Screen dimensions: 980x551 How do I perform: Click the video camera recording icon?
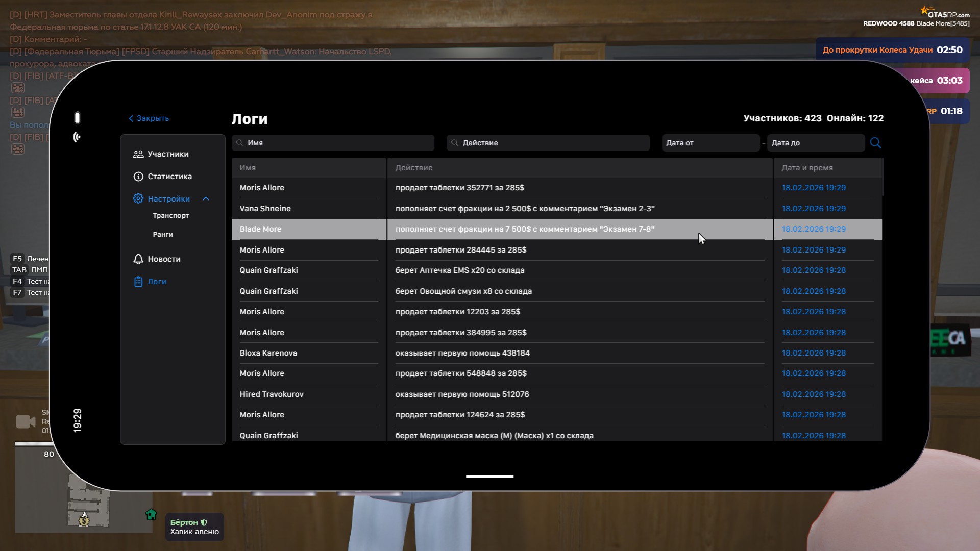[x=25, y=421]
